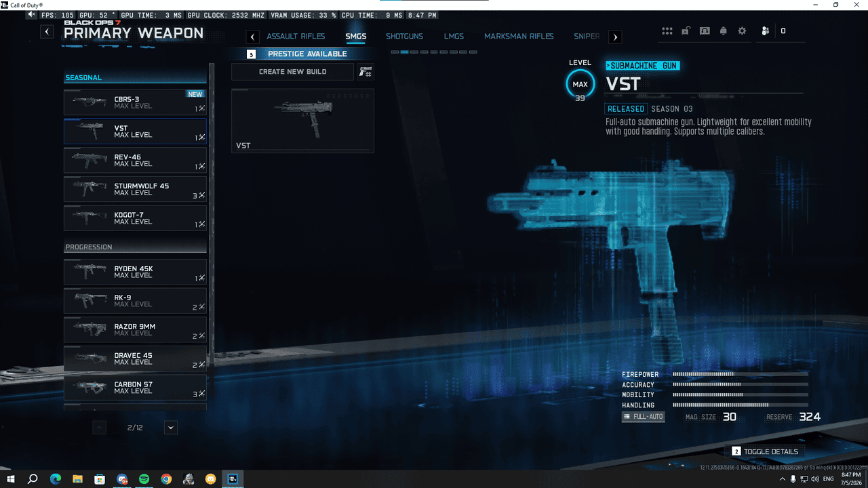Click the Full-Auto fire mode button
The height and width of the screenshot is (488, 868).
(x=643, y=417)
